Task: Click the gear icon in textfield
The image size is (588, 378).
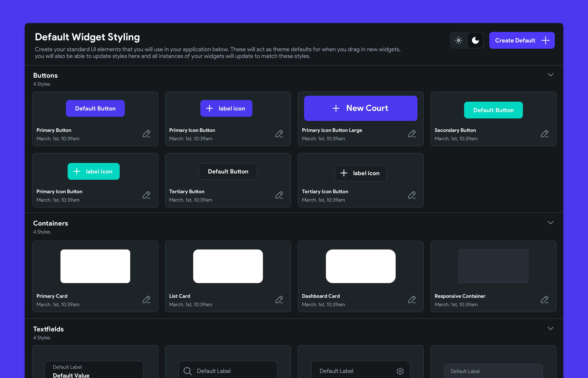Action: coord(400,371)
